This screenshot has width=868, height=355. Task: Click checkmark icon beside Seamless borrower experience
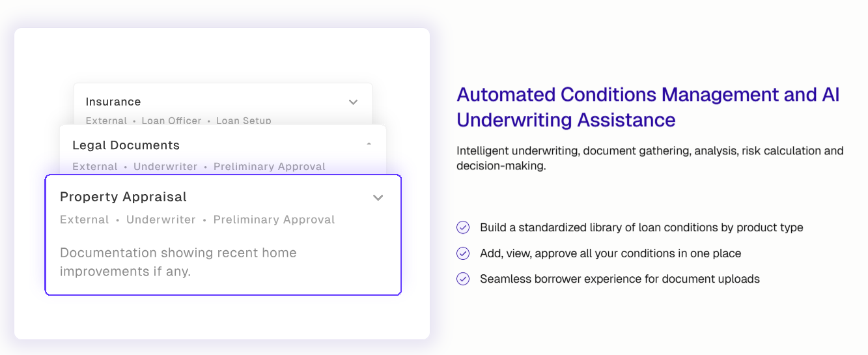463,279
